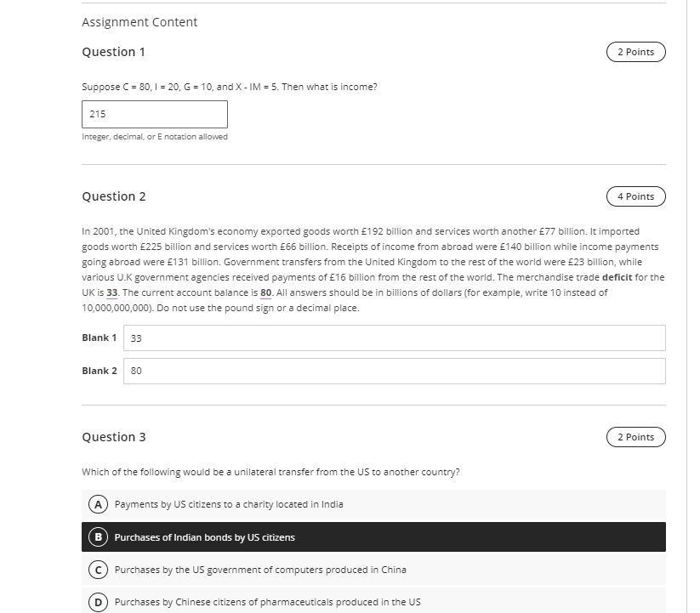This screenshot has height=613, width=700.
Task: Click the circled letter D icon
Action: point(97,602)
